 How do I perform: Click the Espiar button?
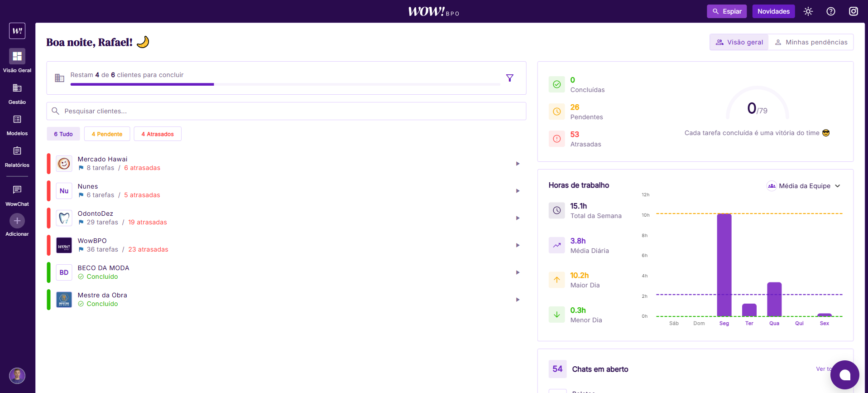pyautogui.click(x=727, y=11)
